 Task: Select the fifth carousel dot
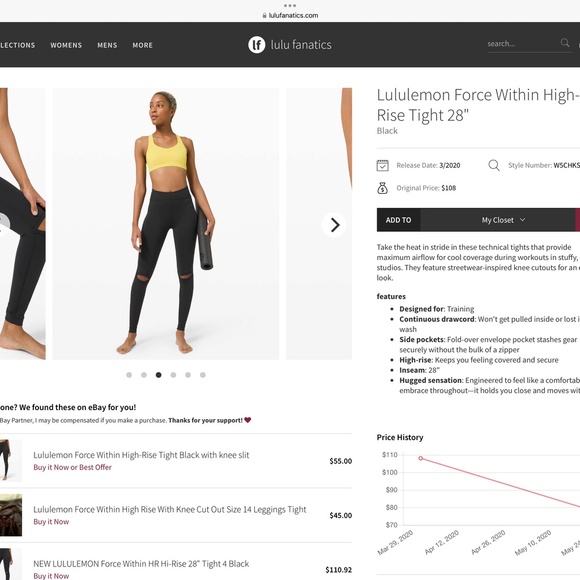click(x=188, y=375)
